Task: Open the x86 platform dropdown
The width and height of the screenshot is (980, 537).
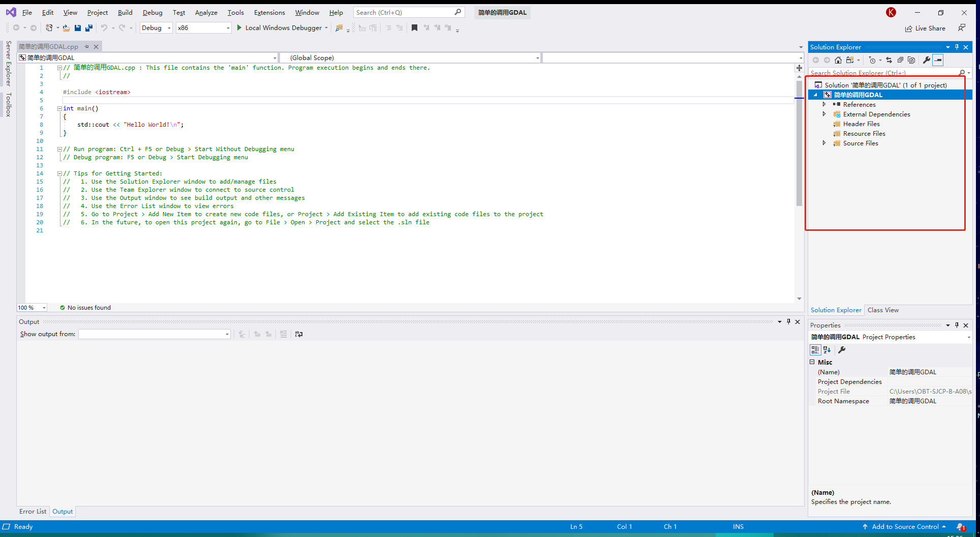Action: click(203, 28)
